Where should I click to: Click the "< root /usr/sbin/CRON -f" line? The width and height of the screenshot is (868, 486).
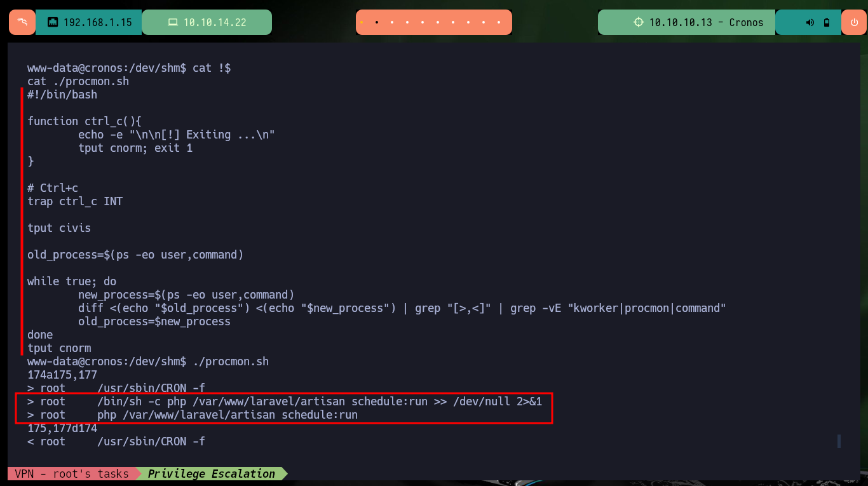116,442
